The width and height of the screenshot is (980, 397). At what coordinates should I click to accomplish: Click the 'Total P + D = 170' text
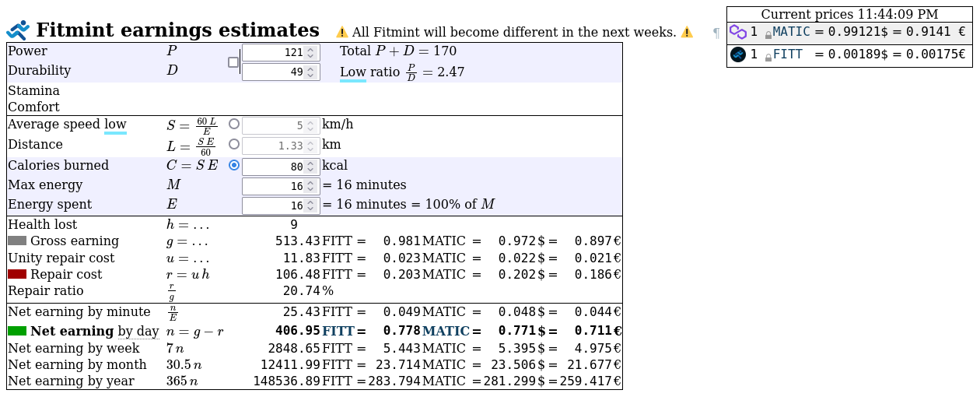398,51
